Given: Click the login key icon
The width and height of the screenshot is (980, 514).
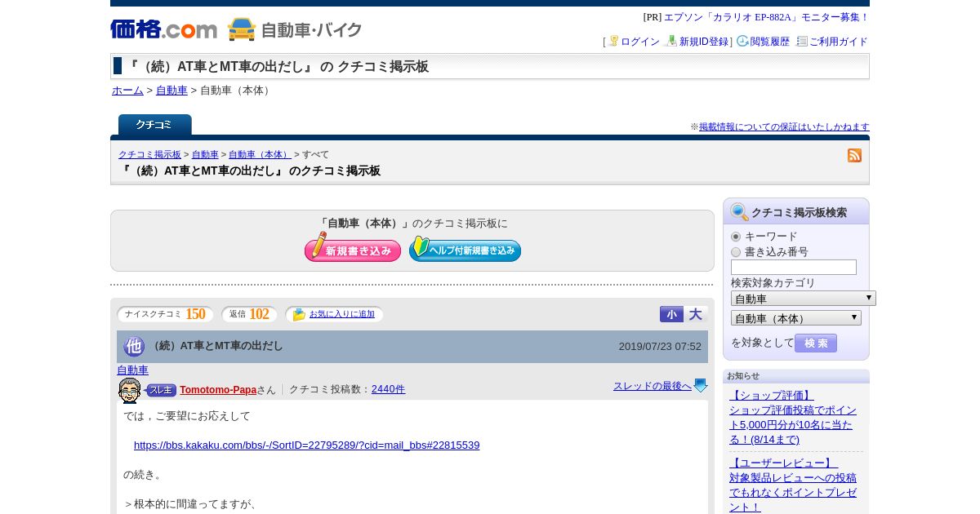Looking at the screenshot, I should 613,41.
